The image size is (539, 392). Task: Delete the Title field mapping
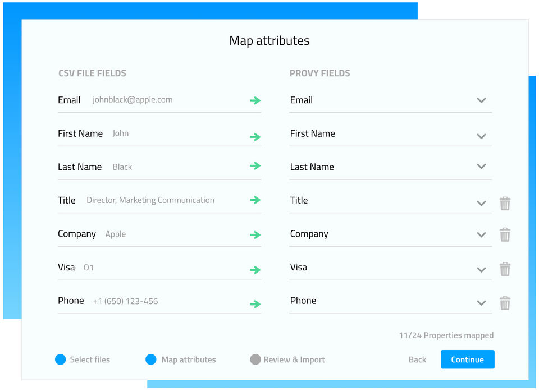505,203
